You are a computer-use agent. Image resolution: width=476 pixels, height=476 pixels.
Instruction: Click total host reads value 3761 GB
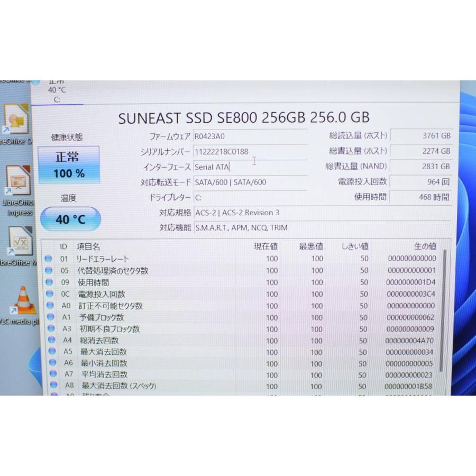coord(422,135)
